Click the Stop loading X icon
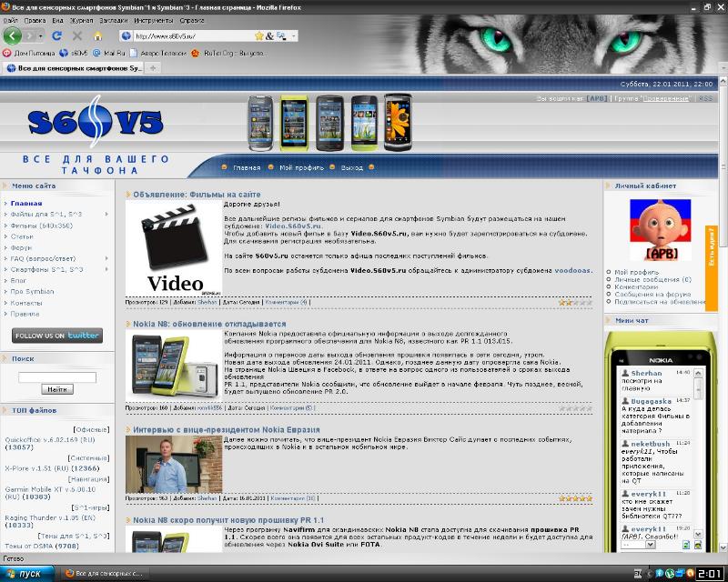 click(77, 35)
